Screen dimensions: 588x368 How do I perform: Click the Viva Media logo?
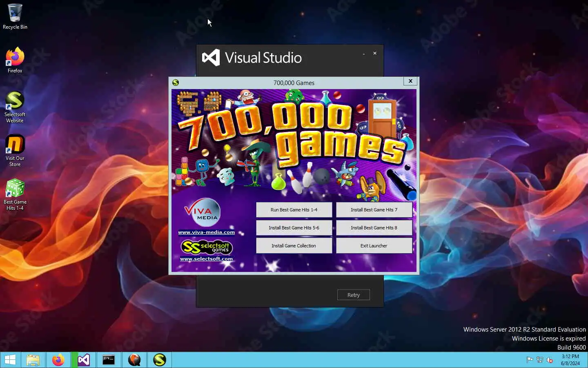[x=203, y=212]
